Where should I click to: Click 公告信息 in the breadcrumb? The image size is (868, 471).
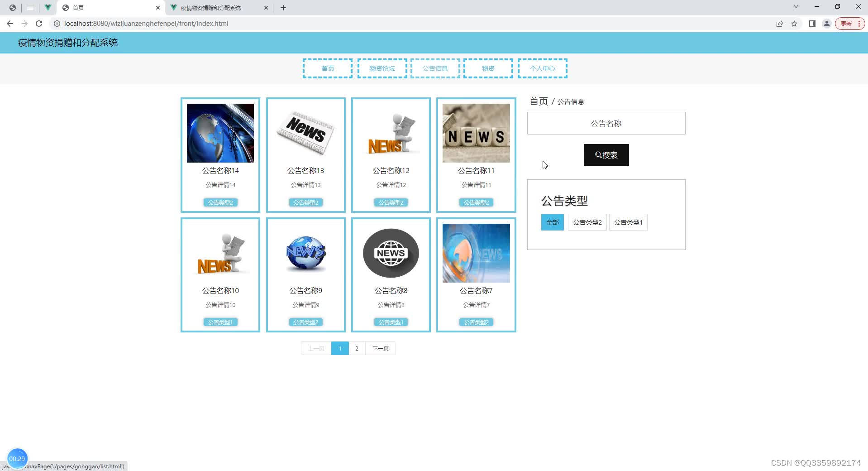[571, 102]
